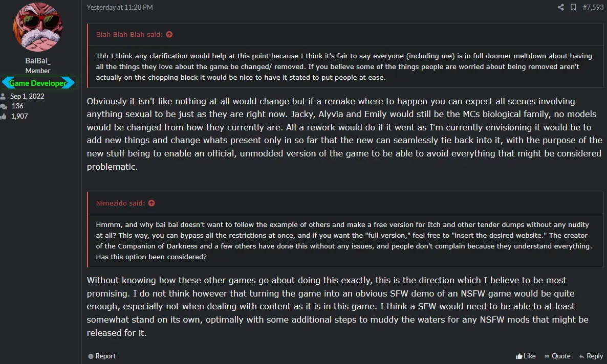The image size is (607, 364).
Task: Open BaiBai_ avatar profile picture
Action: coord(38,27)
